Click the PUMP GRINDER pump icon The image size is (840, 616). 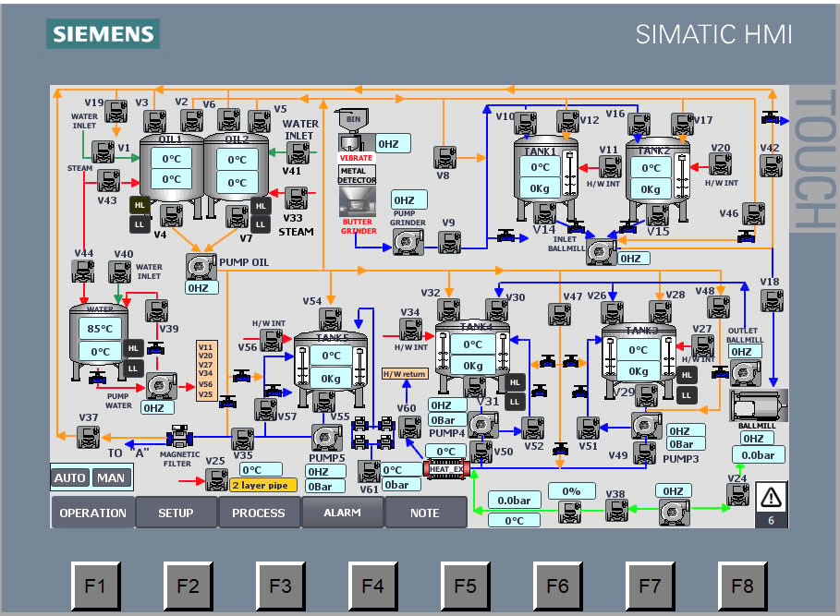pyautogui.click(x=408, y=241)
